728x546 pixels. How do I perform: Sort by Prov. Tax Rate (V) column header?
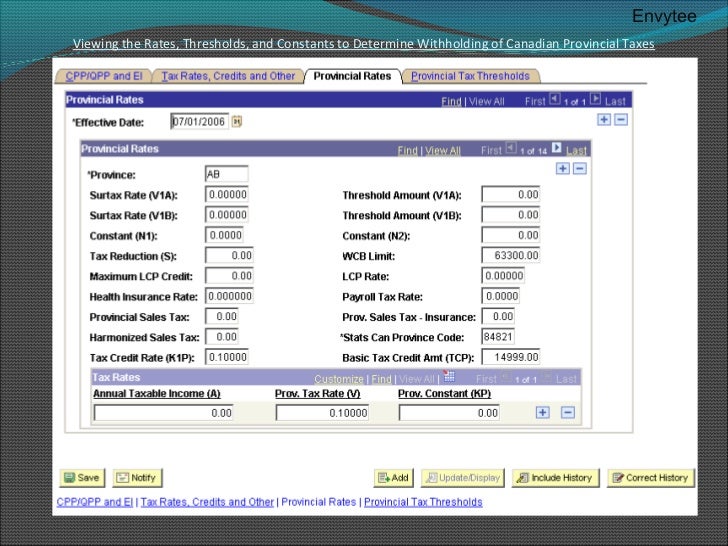pos(318,394)
